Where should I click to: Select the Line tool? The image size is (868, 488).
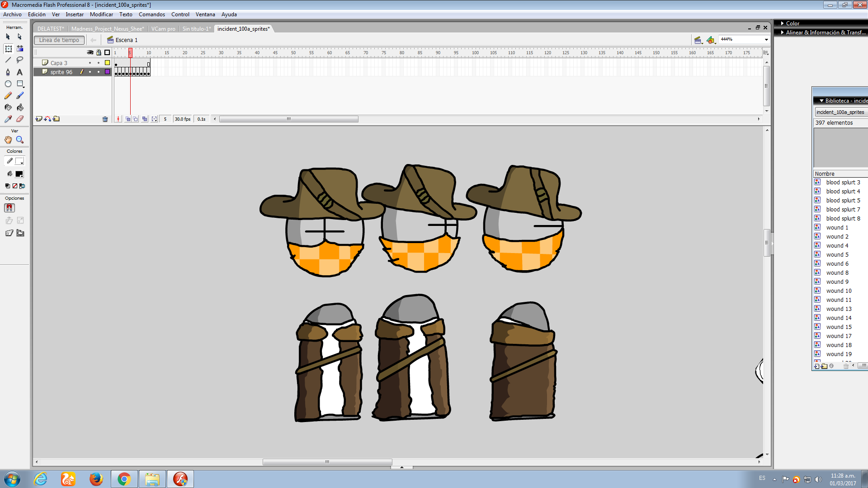(8, 60)
